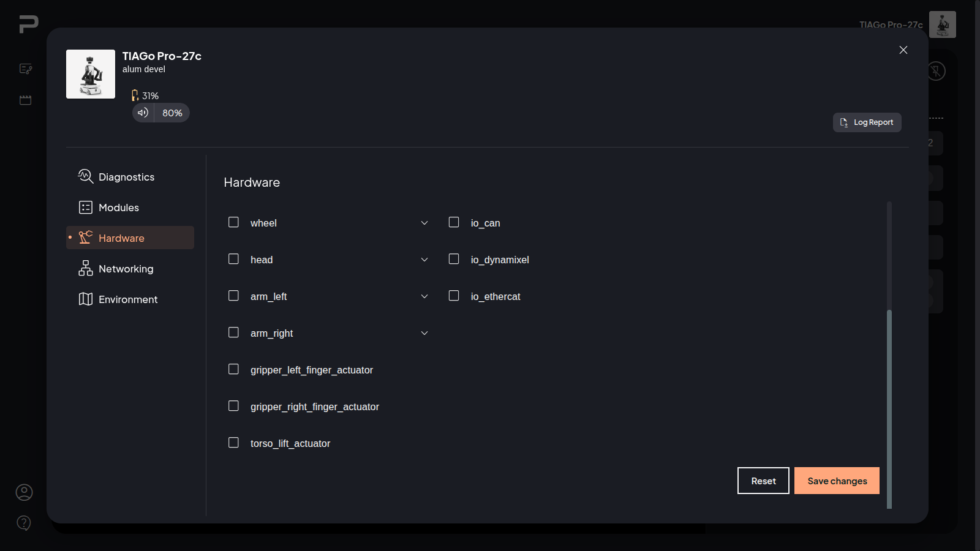Expand the arm_right hardware group

click(424, 333)
